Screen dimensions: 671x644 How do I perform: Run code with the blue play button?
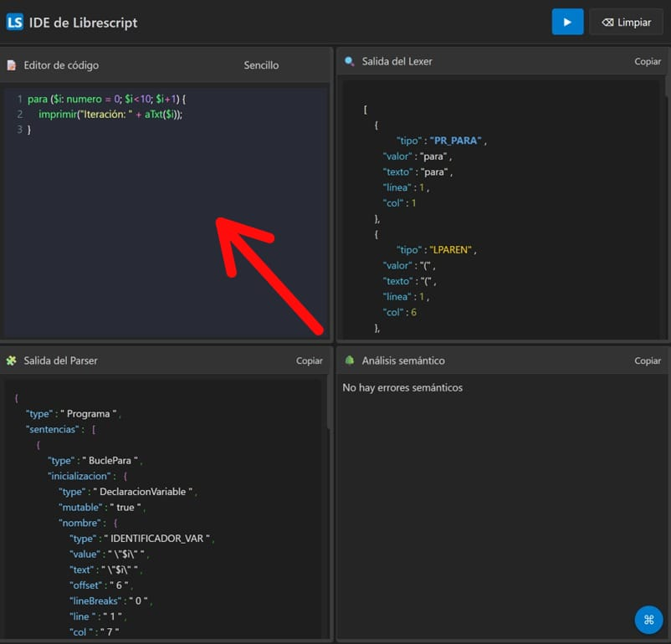click(567, 22)
